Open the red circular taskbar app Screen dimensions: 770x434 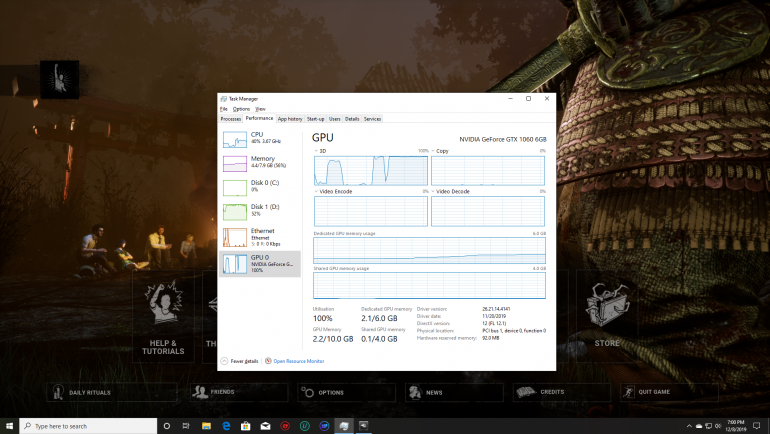click(x=285, y=426)
